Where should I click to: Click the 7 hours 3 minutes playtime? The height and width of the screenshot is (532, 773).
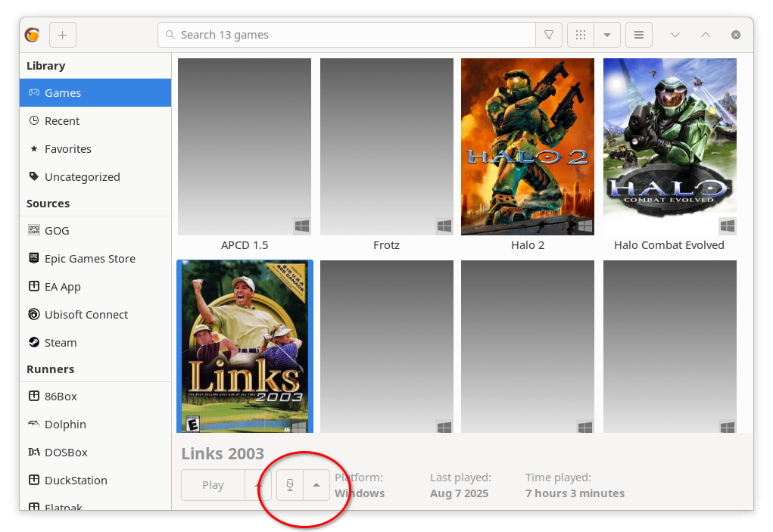(575, 493)
